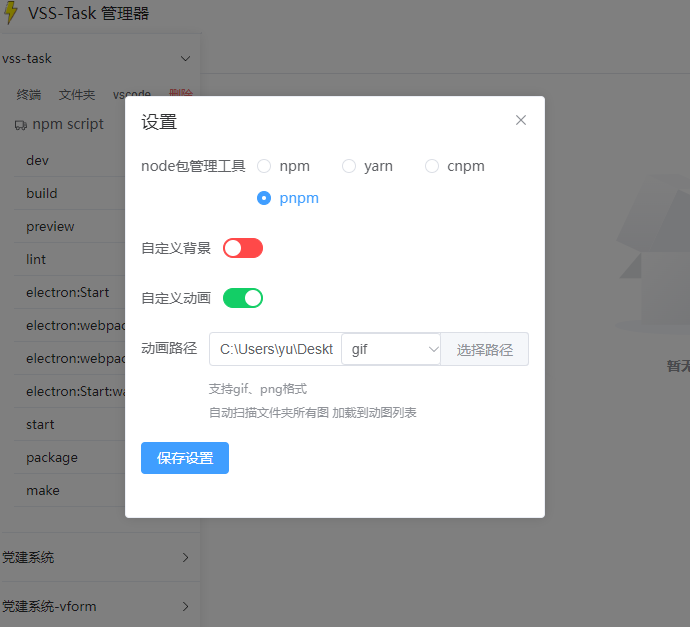The height and width of the screenshot is (627, 690).
Task: Click the 保存设置 button
Action: 185,458
